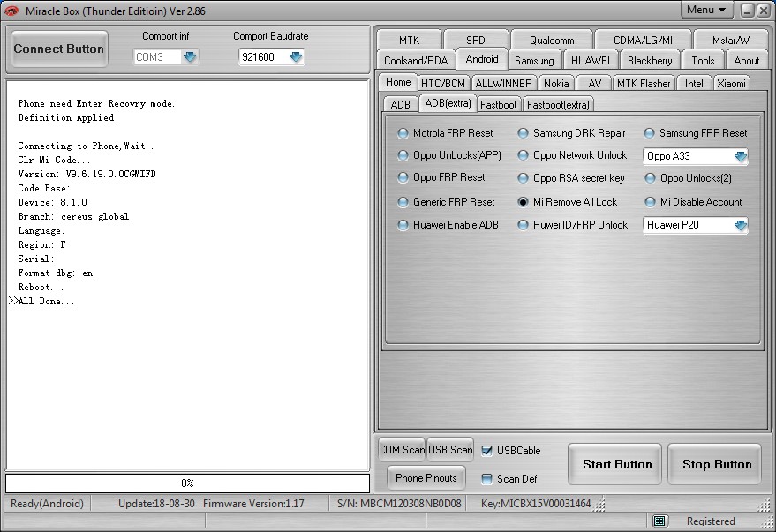The width and height of the screenshot is (776, 532).
Task: Click the COM3 comport input field
Action: coord(157,56)
